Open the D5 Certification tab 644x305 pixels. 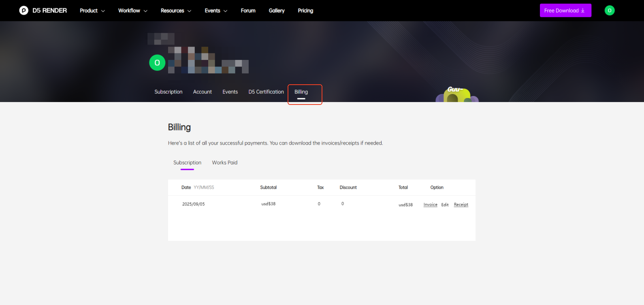266,92
